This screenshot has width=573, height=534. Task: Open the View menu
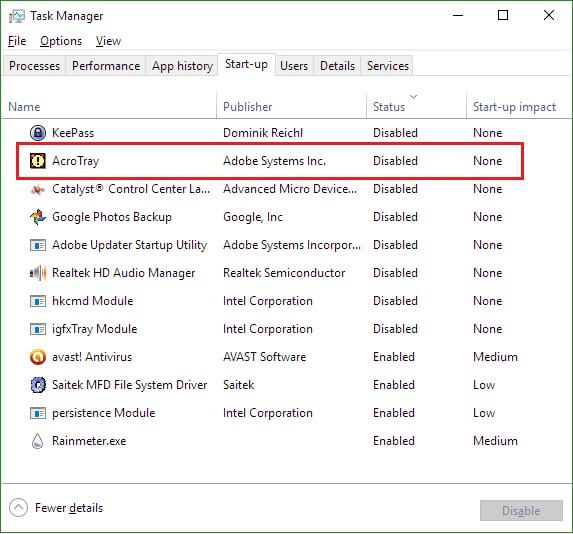pyautogui.click(x=108, y=41)
